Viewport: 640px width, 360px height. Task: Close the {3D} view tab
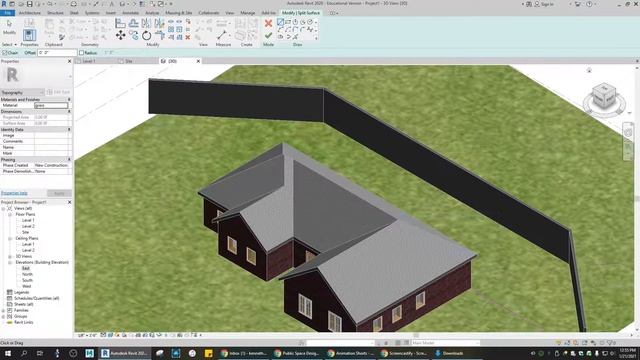[198, 61]
